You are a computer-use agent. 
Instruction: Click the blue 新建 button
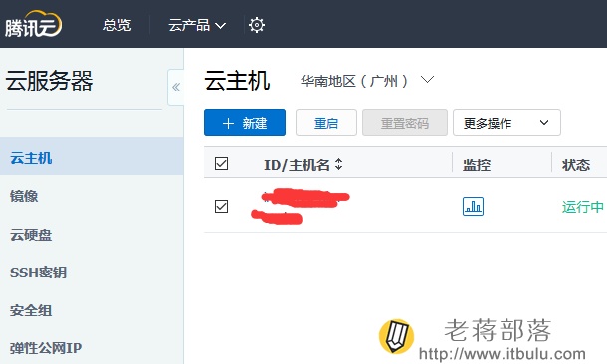click(x=245, y=123)
